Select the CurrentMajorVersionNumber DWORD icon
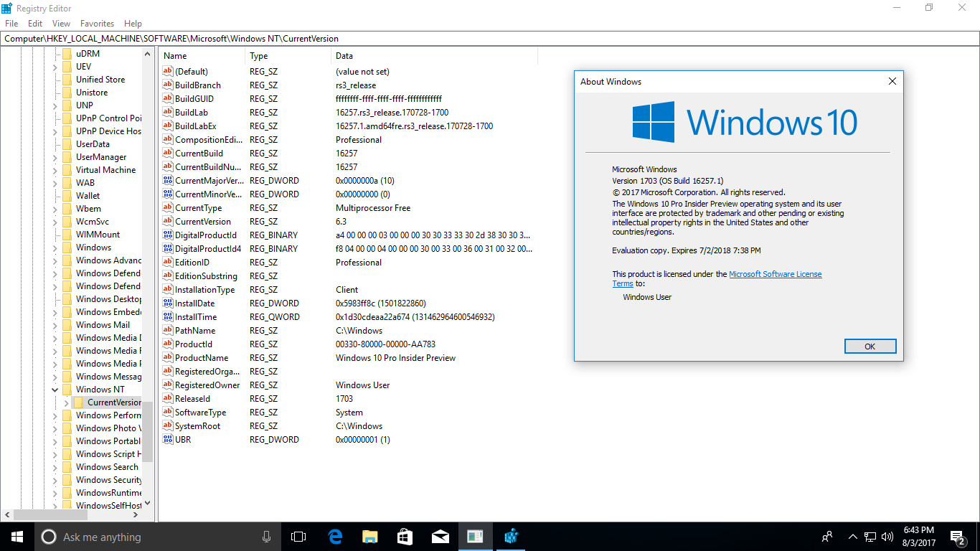 click(168, 180)
